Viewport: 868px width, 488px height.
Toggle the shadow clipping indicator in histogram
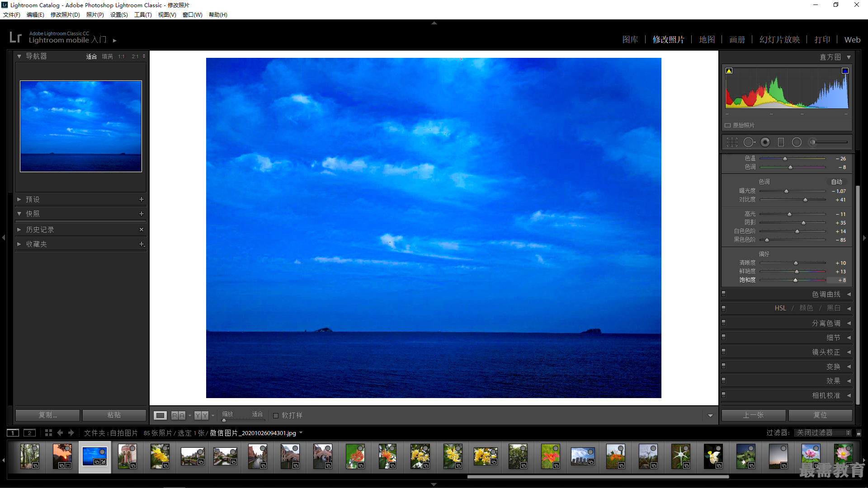pyautogui.click(x=729, y=71)
